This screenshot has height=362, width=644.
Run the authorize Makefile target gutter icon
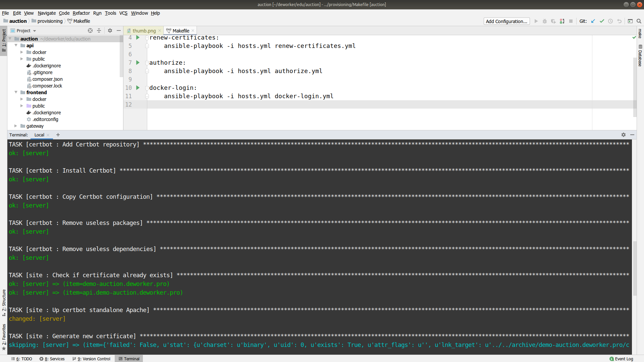tap(138, 63)
